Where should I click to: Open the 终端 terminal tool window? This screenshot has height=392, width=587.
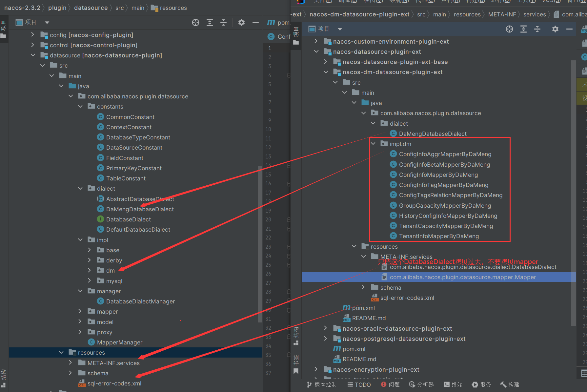point(453,384)
